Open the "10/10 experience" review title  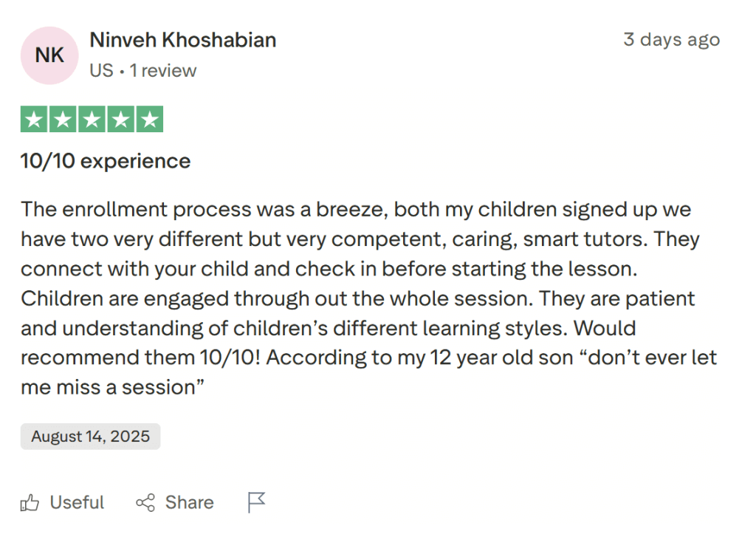coord(106,161)
